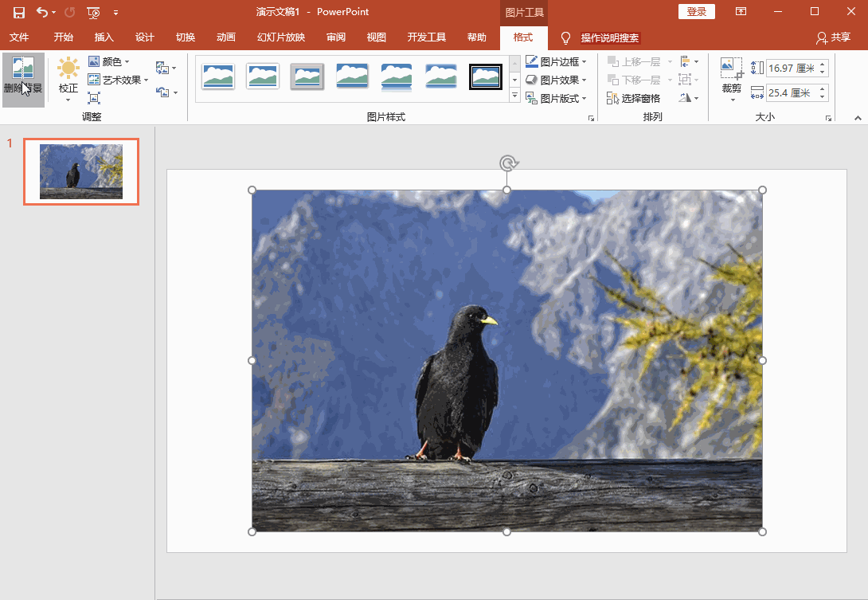Image resolution: width=868 pixels, height=600 pixels.
Task: Open the Picture Border (图片边框) dropdown
Action: coord(557,61)
